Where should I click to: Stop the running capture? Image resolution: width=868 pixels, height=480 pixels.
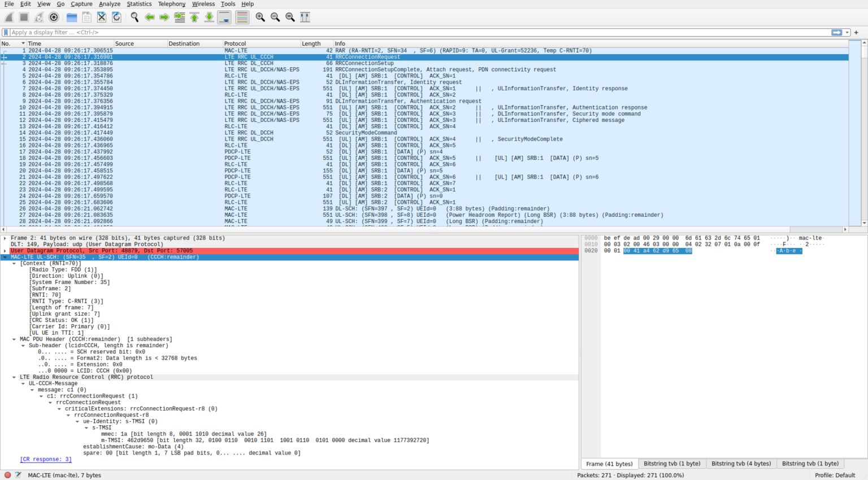tap(24, 17)
